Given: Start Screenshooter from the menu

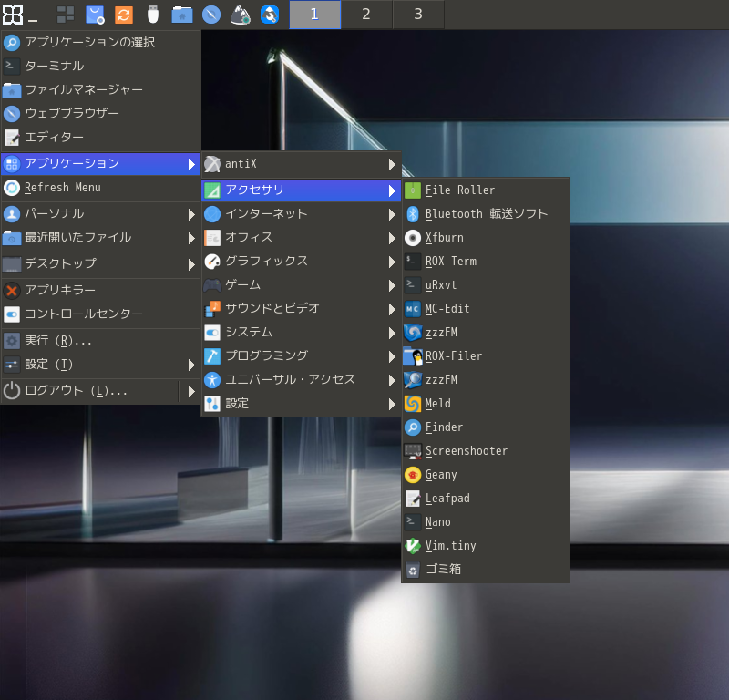Looking at the screenshot, I should pos(466,451).
